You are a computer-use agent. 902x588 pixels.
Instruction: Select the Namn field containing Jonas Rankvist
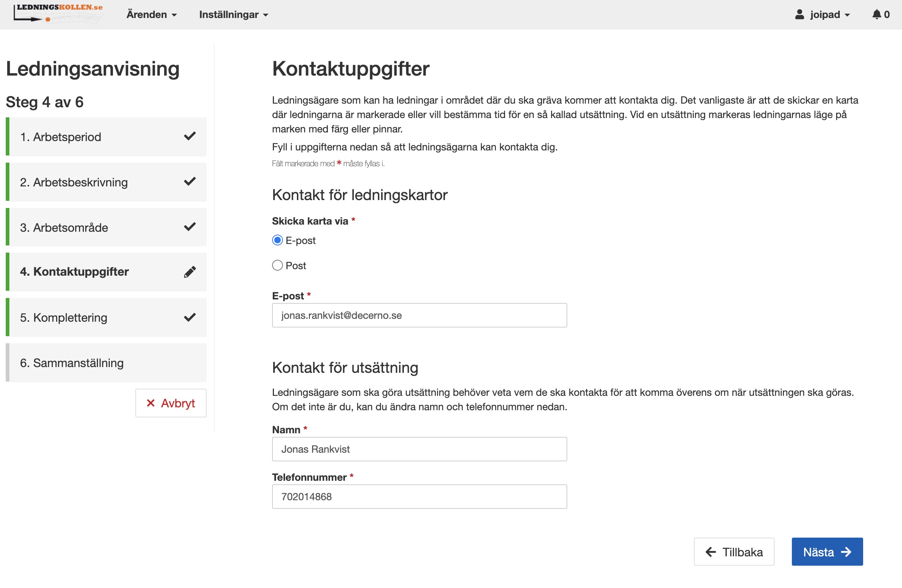coord(419,449)
